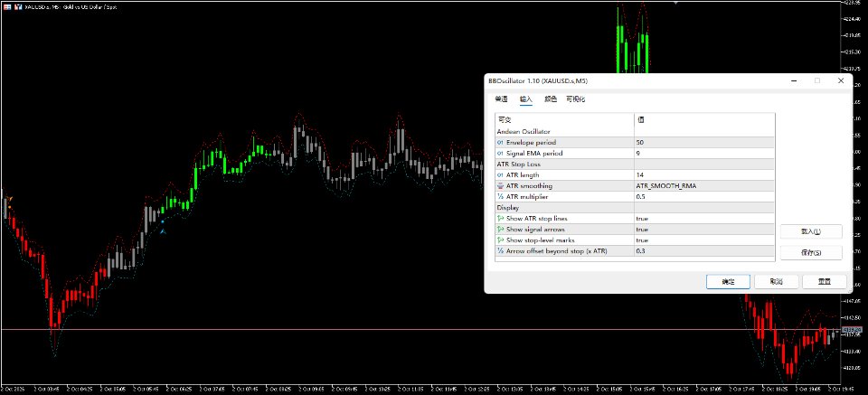Open the ATR_SMOOTH_RMA smoothing value list
868x395 pixels.
704,186
